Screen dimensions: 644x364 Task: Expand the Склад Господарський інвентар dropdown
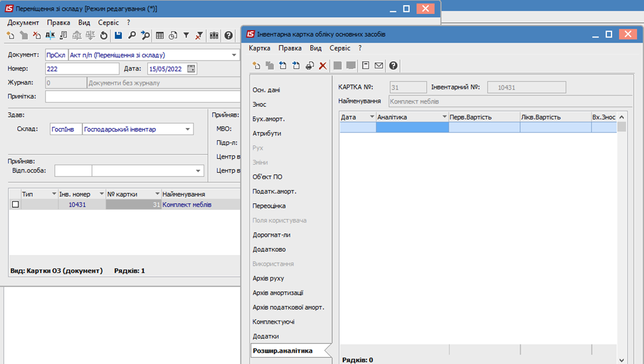tap(188, 129)
